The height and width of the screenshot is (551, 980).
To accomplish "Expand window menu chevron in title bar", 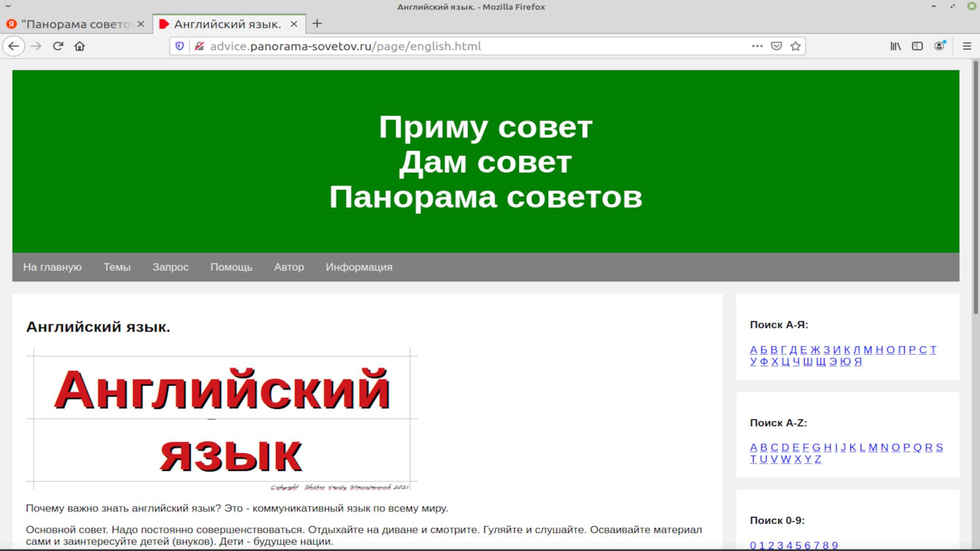I will [x=8, y=6].
